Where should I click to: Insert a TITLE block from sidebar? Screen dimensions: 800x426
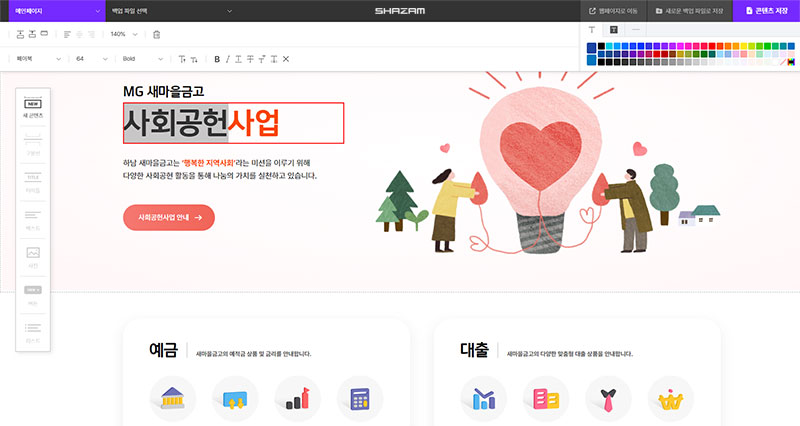point(33,182)
